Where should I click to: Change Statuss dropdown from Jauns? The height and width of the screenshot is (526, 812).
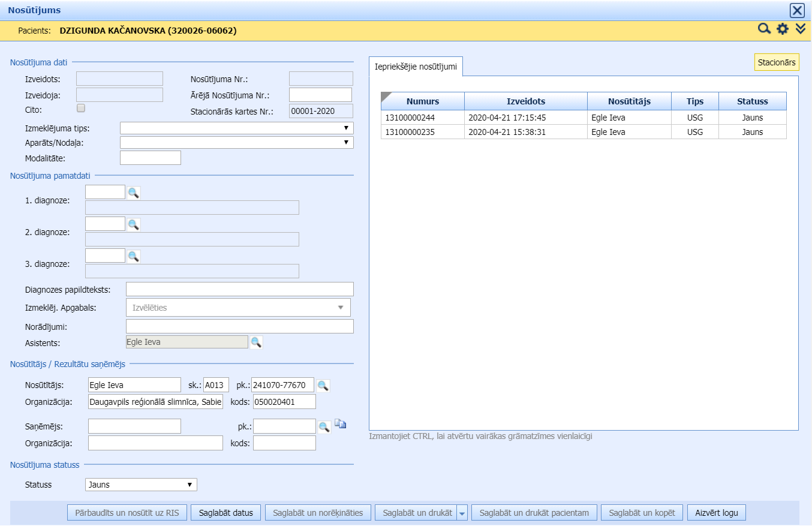click(x=141, y=485)
